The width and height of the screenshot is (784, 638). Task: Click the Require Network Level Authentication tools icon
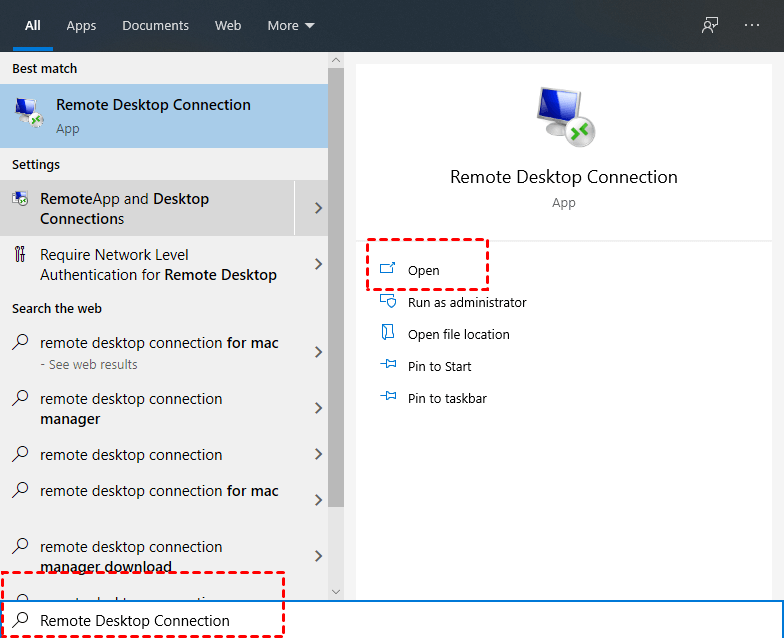tap(20, 254)
